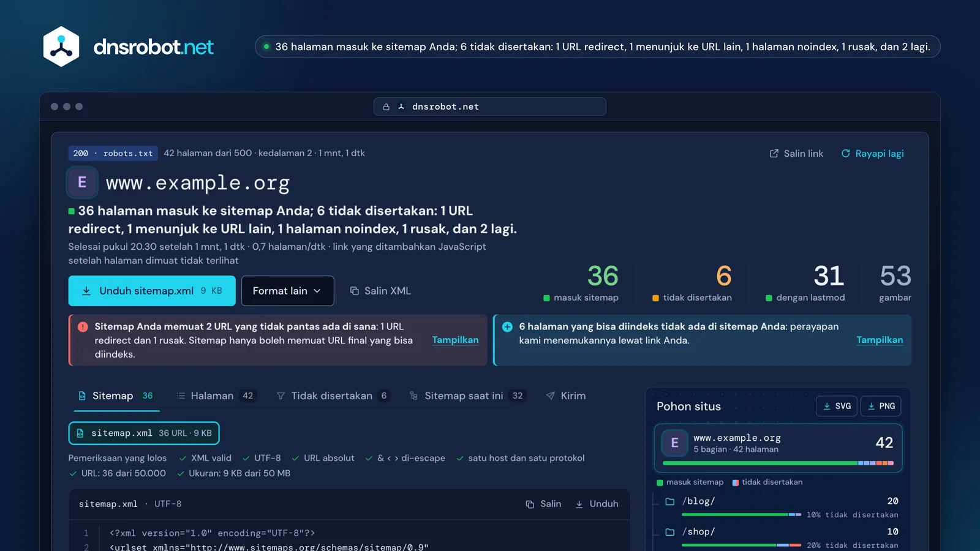Click the /blog/ folder icon
This screenshot has width=980, height=551.
tap(670, 501)
